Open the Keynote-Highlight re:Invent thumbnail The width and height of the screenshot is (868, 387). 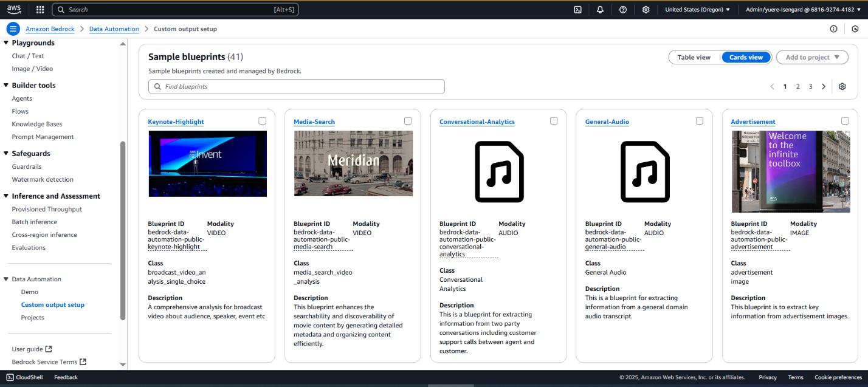coord(207,163)
